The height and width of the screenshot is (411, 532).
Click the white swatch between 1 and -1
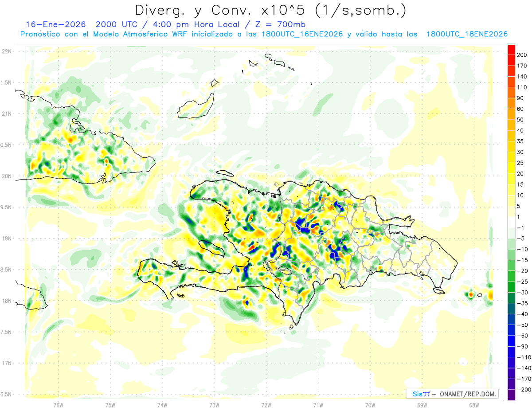pyautogui.click(x=511, y=222)
